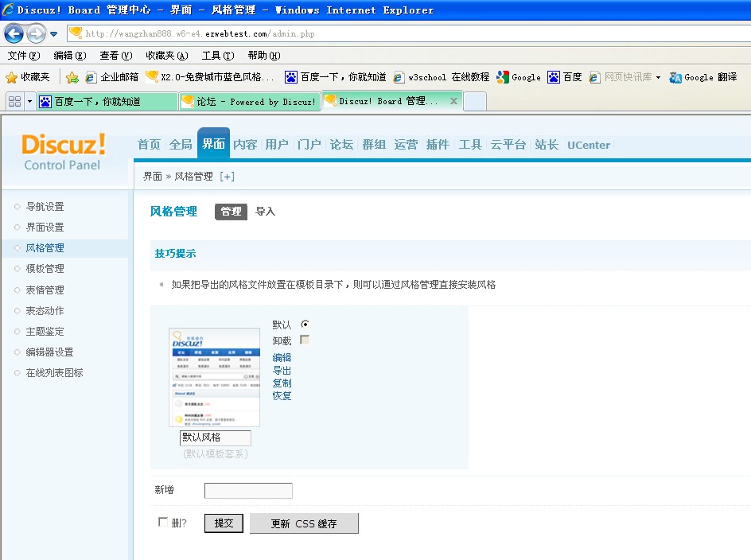Open the 文件(F) menu

24,56
